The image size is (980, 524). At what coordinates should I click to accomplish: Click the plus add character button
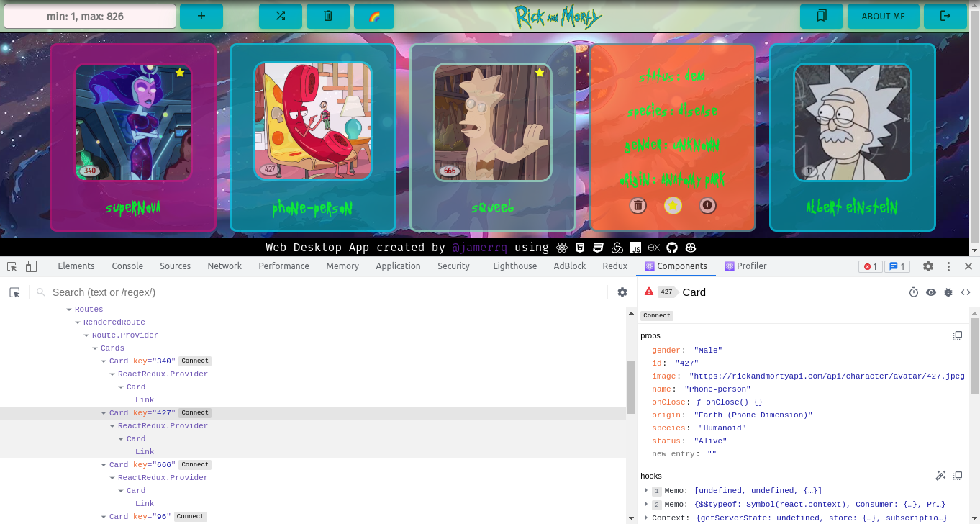pos(201,16)
